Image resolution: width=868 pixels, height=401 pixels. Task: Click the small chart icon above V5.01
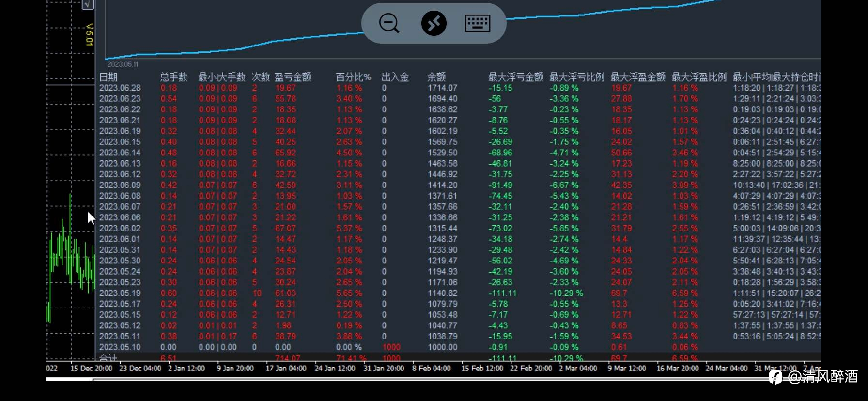coord(88,4)
